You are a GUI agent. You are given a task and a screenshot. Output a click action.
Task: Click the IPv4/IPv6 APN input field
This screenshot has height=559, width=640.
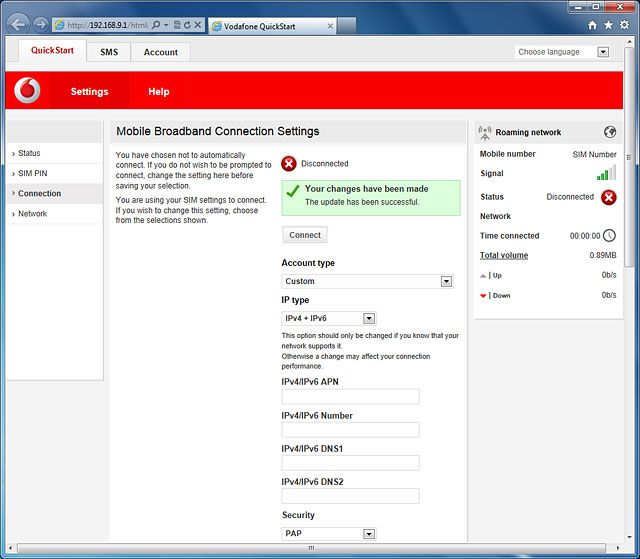[350, 397]
